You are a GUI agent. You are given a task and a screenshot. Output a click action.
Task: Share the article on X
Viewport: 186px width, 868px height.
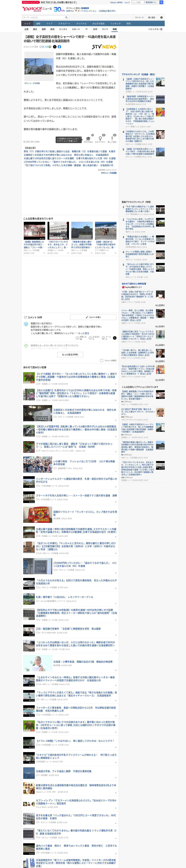[x=55, y=47]
